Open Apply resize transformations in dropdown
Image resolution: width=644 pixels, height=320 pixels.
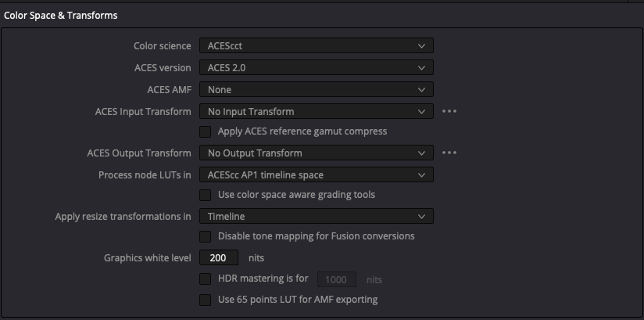(x=316, y=216)
